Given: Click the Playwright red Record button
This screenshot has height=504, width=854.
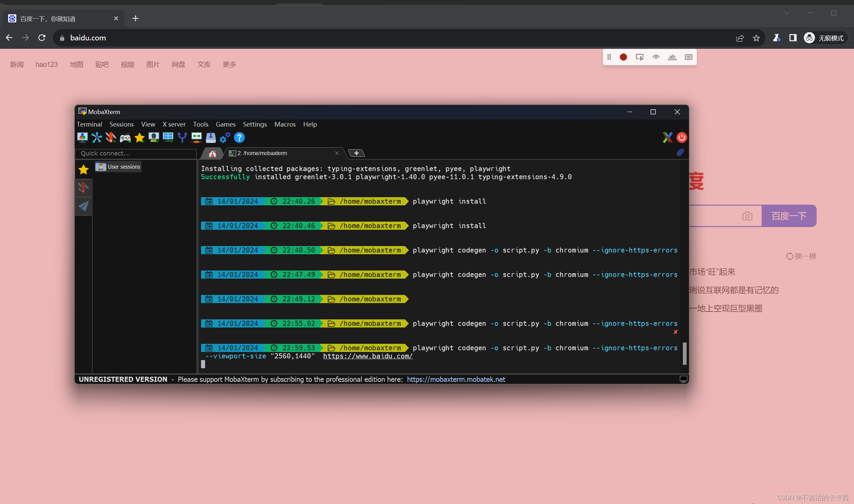Looking at the screenshot, I should (623, 57).
